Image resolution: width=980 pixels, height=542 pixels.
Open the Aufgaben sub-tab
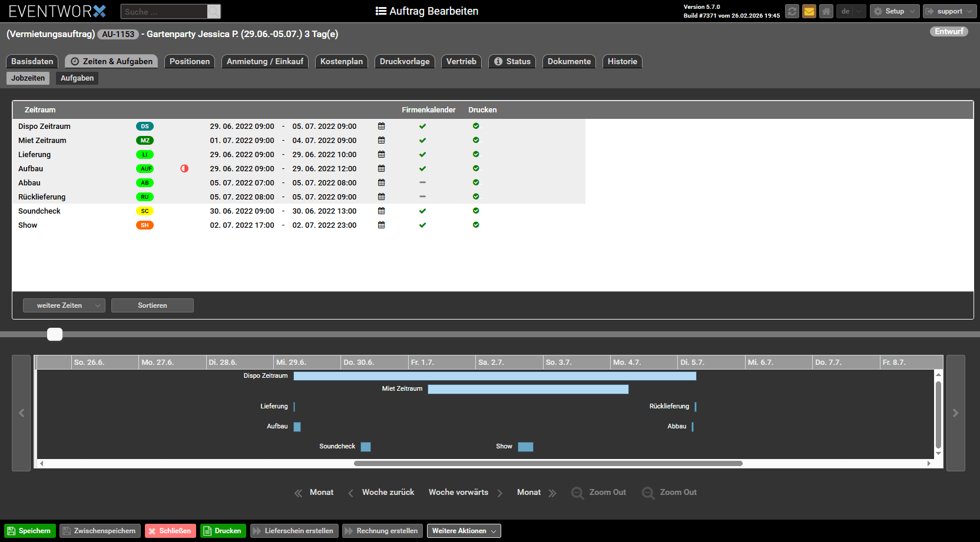(x=77, y=78)
